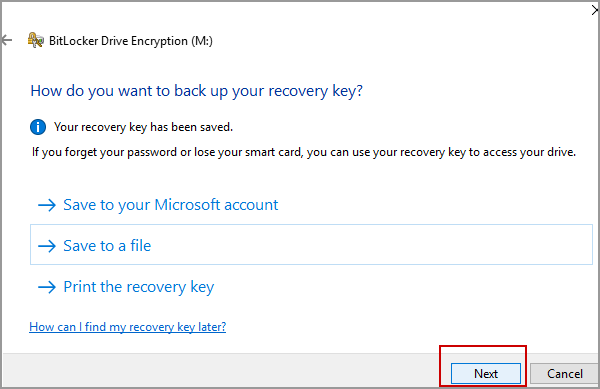Open How can I find my recovery key later

pyautogui.click(x=127, y=327)
